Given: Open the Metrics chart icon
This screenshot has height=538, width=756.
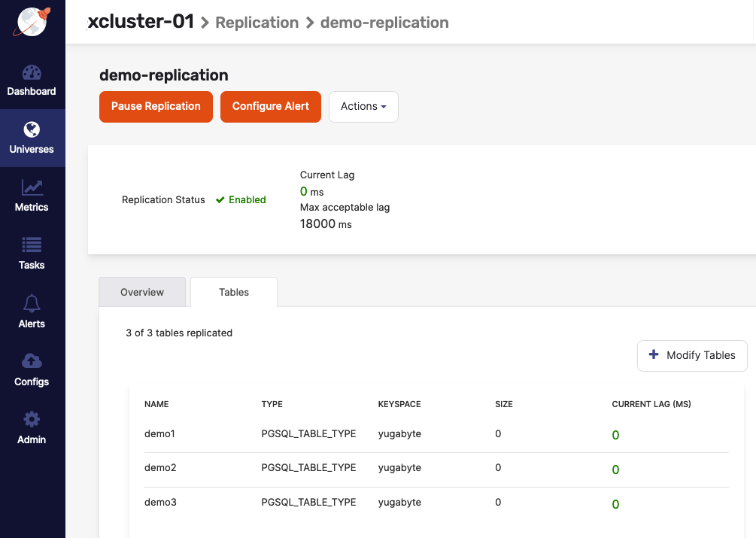Looking at the screenshot, I should (x=32, y=187).
